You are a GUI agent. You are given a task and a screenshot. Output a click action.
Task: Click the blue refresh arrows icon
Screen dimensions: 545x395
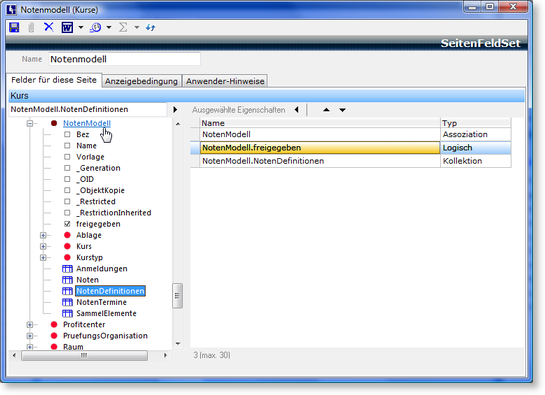tap(151, 27)
